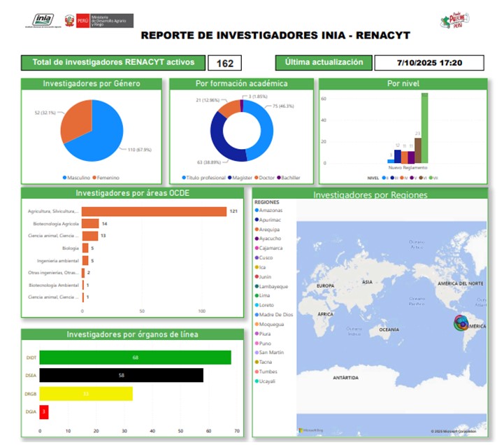Click the researcher bubble cluster over Peru
The image size is (504, 445).
(x=462, y=323)
